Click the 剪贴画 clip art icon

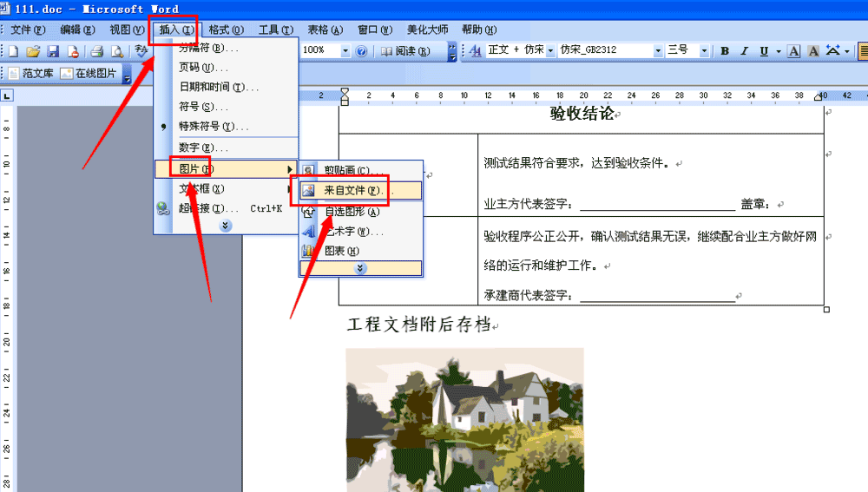(308, 170)
